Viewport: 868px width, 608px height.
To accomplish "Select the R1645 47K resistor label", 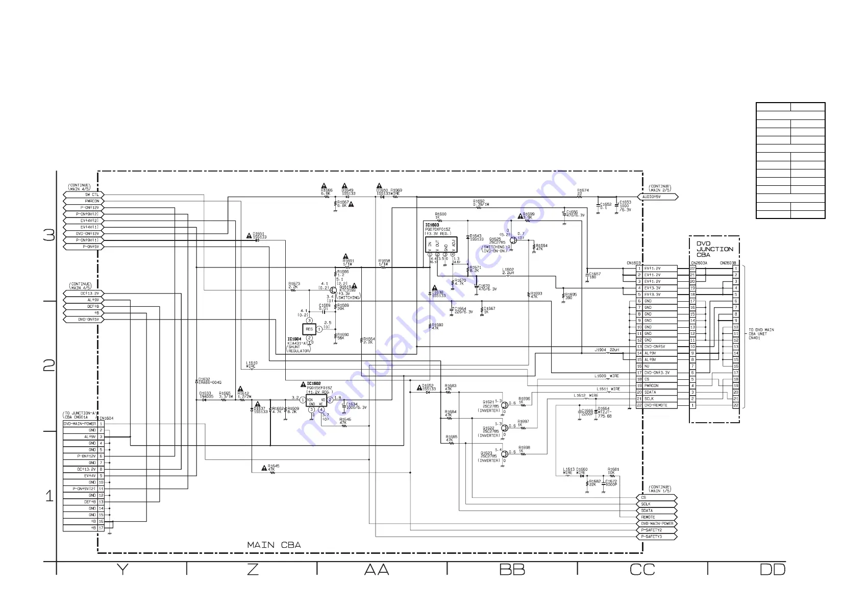I will point(274,468).
